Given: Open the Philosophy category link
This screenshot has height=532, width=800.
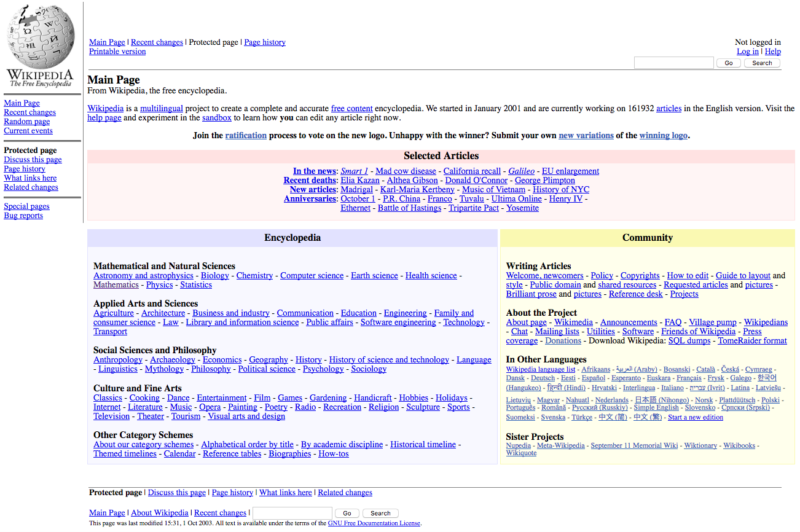Looking at the screenshot, I should [x=211, y=369].
